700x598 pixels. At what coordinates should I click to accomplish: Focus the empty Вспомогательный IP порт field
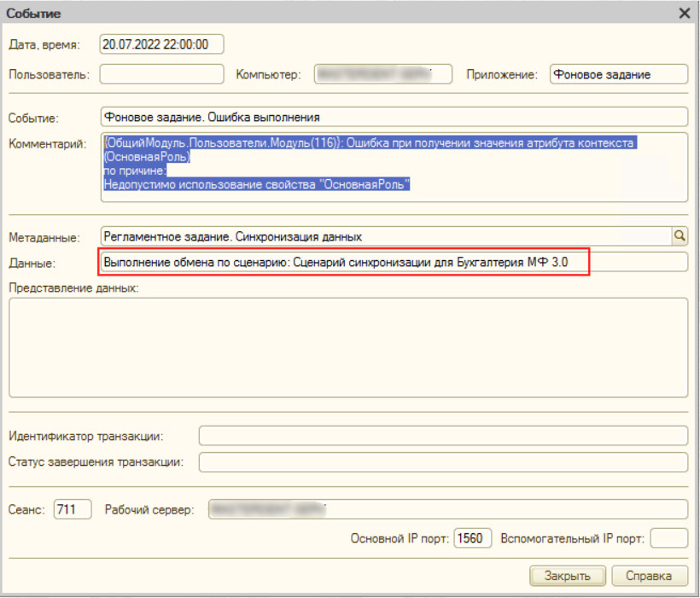(x=668, y=538)
